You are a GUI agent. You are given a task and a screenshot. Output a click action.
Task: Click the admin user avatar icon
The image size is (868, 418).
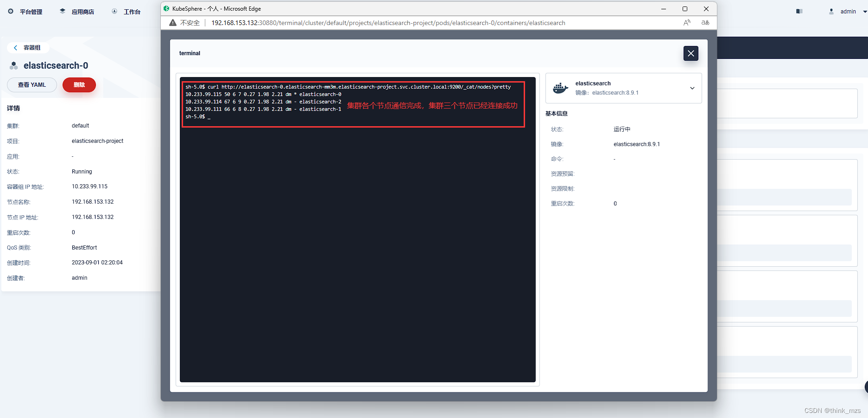831,11
